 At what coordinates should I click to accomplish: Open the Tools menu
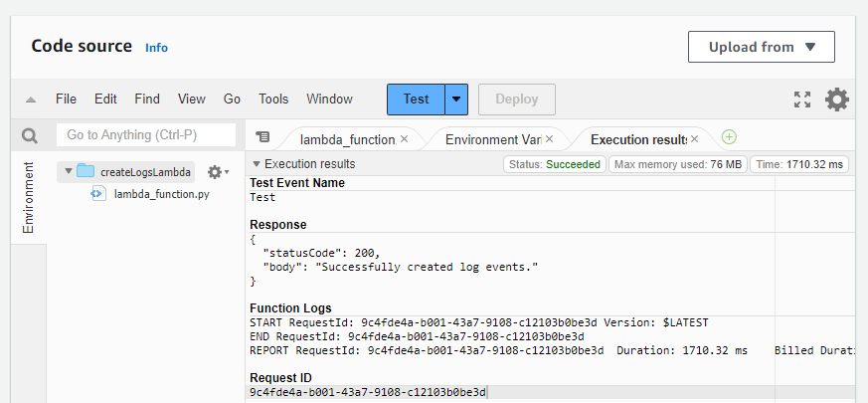pos(273,100)
